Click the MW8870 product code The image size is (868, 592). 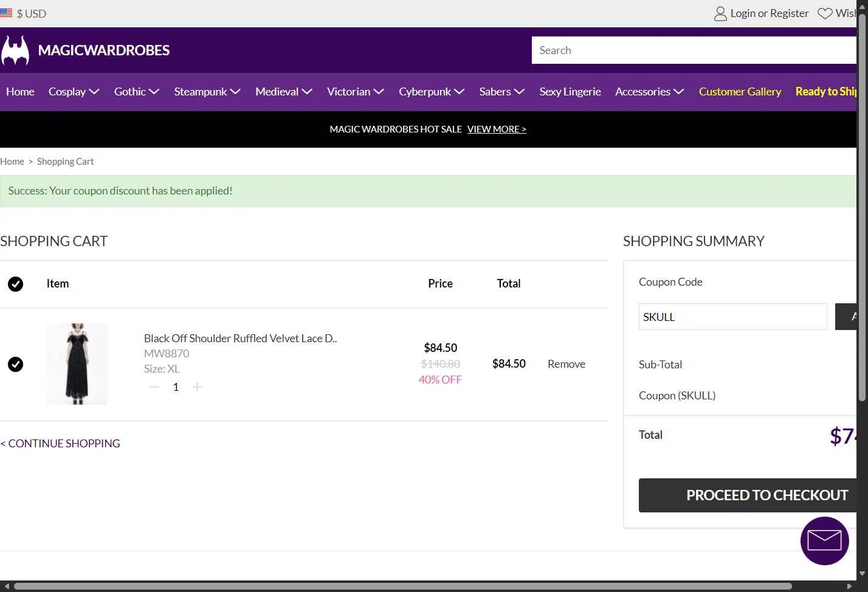click(167, 354)
